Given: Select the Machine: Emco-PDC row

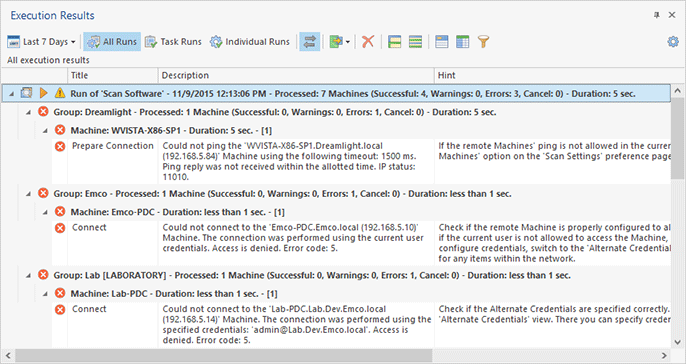Looking at the screenshot, I should pyautogui.click(x=178, y=212).
